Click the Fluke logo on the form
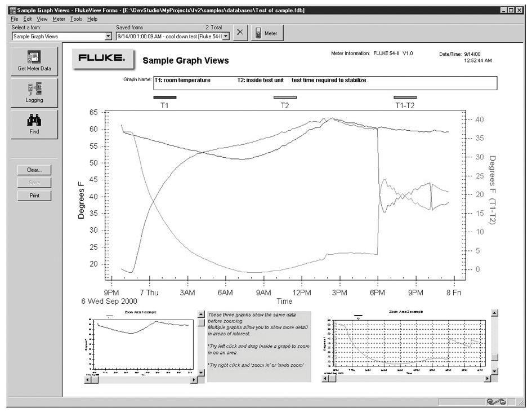 point(102,57)
